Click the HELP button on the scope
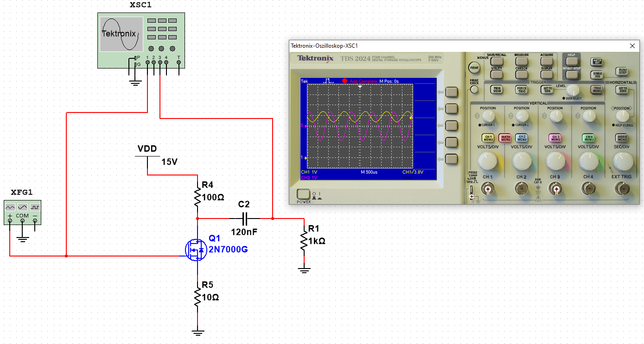 [x=571, y=61]
